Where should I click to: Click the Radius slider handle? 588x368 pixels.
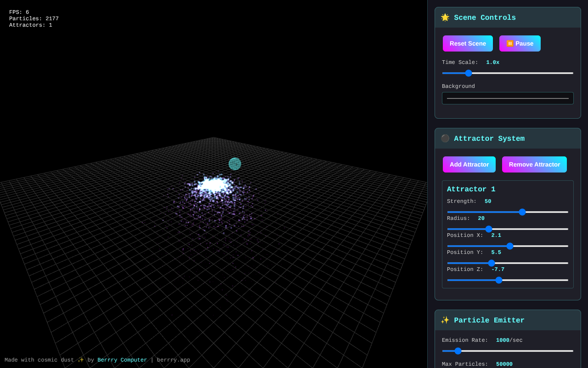coord(488,229)
